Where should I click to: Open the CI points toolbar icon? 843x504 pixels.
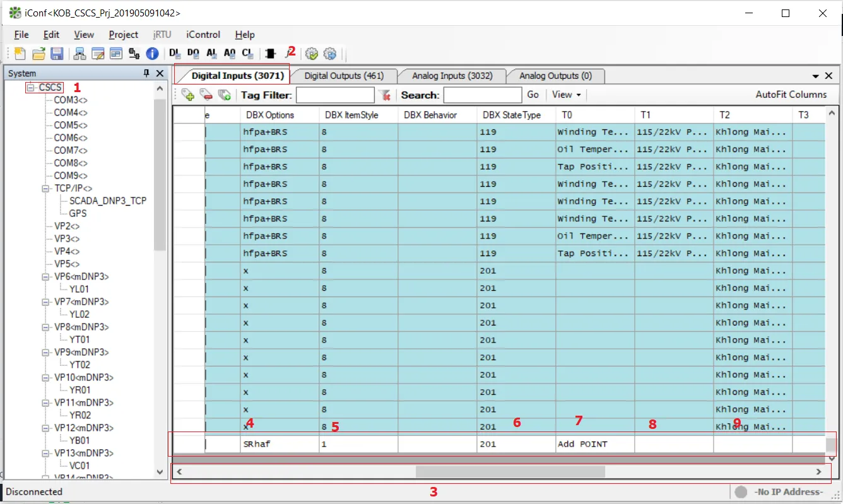248,54
